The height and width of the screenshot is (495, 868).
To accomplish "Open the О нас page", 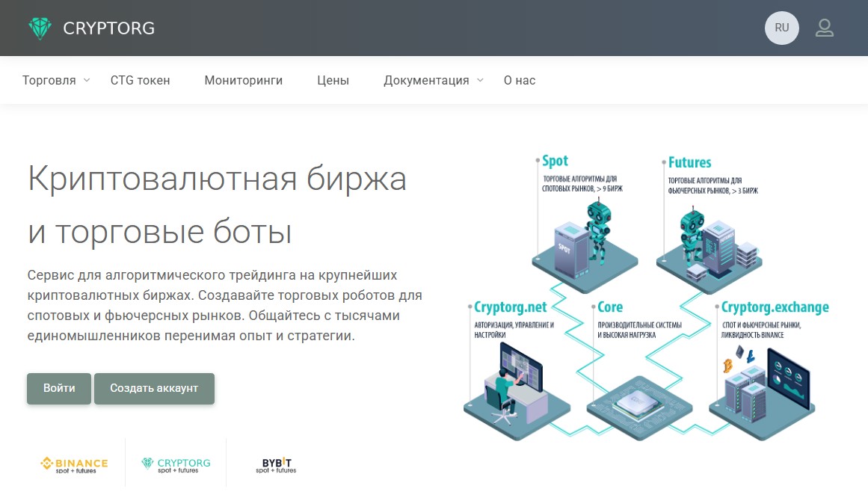I will click(x=520, y=80).
